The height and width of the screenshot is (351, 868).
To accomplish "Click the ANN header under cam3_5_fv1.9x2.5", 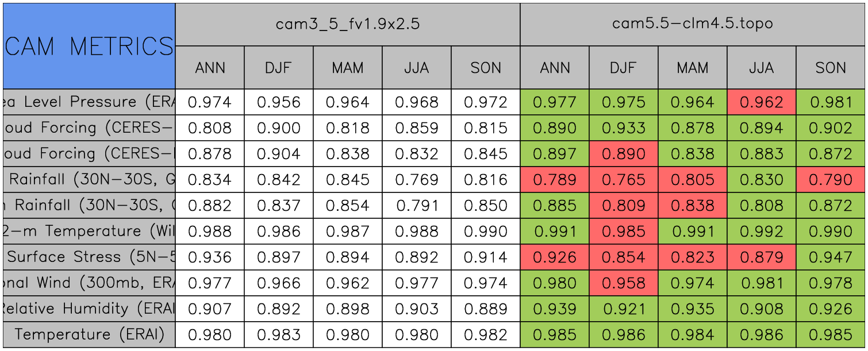I will click(x=210, y=68).
